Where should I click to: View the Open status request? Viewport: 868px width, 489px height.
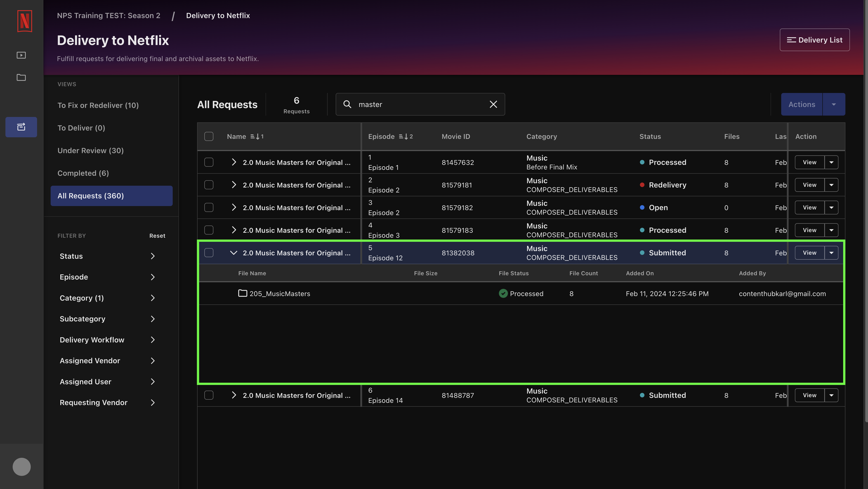(809, 207)
